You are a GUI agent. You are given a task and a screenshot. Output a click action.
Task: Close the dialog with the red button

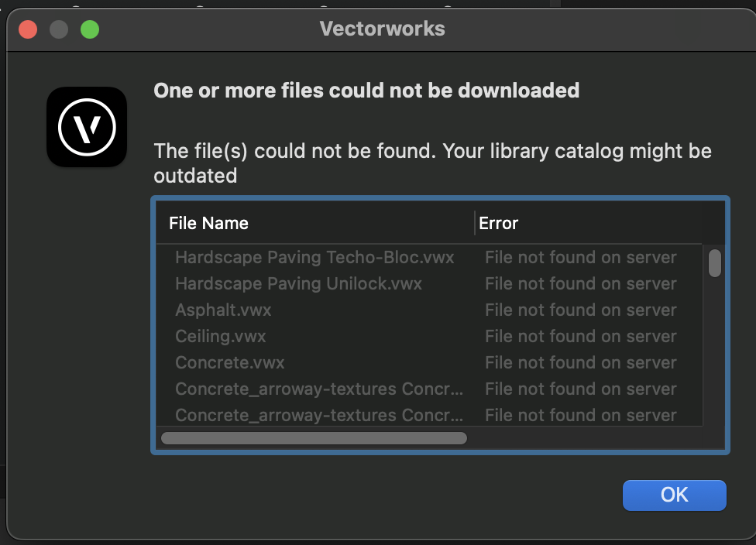(28, 30)
